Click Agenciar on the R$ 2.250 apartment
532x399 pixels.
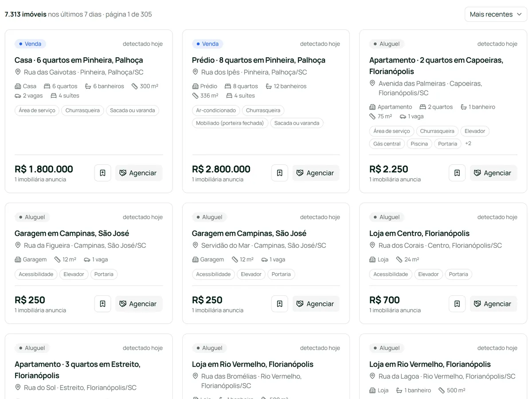coord(493,173)
